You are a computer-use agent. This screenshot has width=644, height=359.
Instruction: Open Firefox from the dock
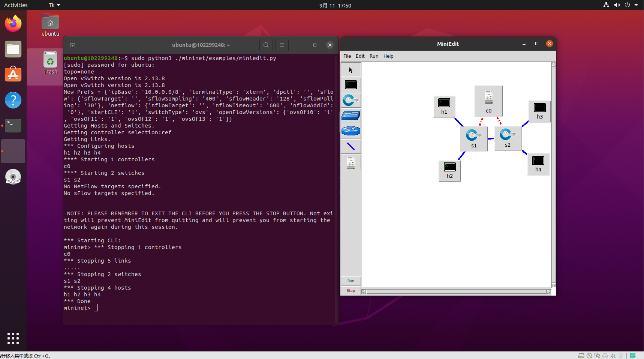point(13,24)
